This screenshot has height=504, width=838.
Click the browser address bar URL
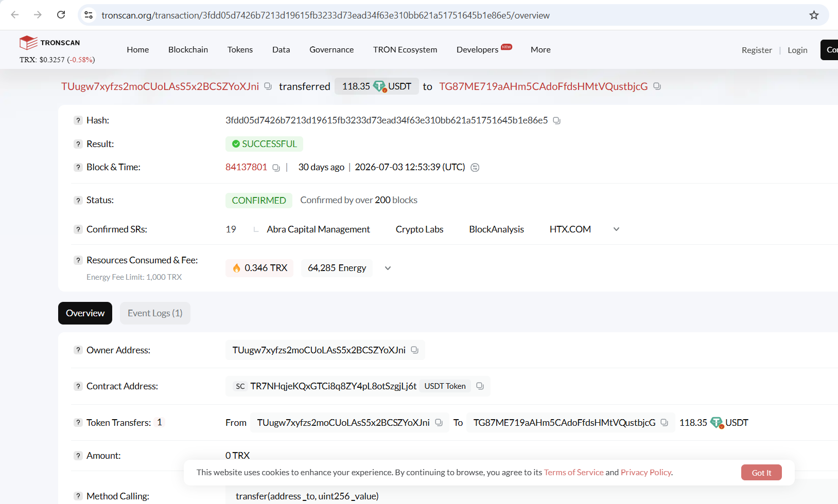(x=325, y=15)
